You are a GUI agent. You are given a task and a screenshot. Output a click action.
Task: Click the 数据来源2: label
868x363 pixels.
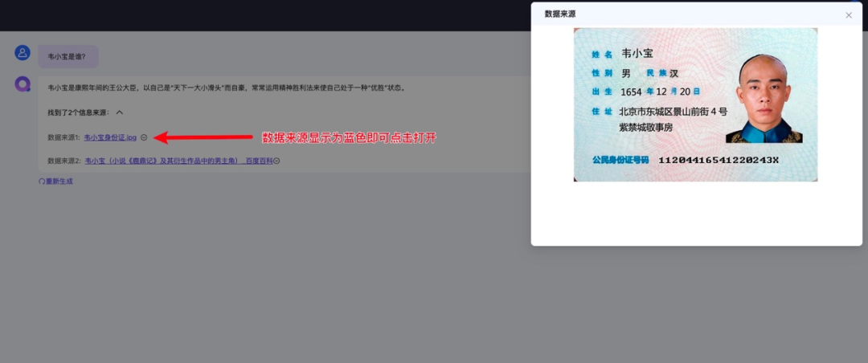tap(64, 161)
